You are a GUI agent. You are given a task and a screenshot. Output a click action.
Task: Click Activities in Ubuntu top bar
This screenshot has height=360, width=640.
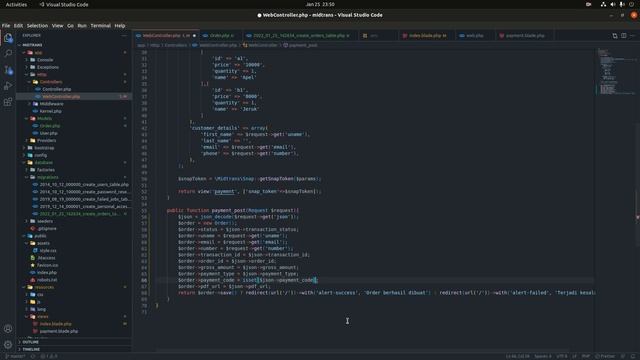point(16,4)
